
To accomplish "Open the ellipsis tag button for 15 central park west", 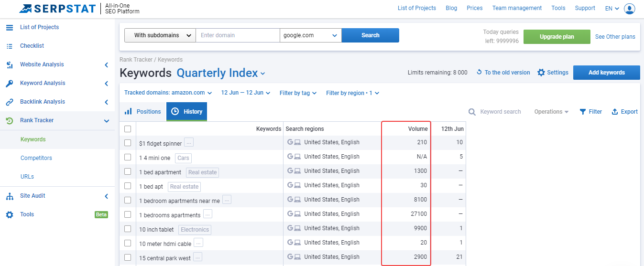I will point(197,257).
